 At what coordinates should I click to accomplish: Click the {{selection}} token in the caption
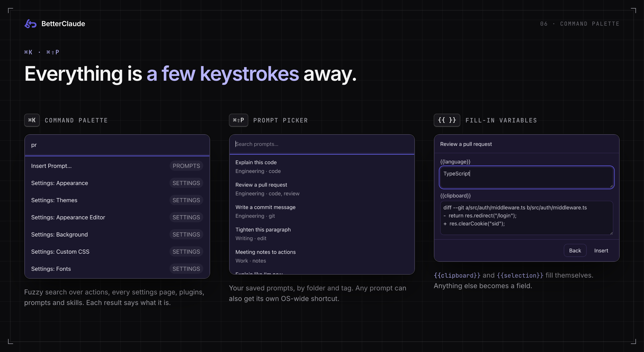point(520,275)
